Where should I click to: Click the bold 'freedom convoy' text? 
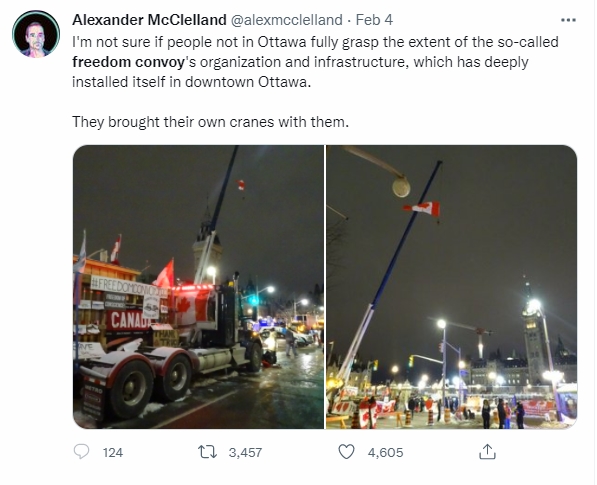point(128,62)
